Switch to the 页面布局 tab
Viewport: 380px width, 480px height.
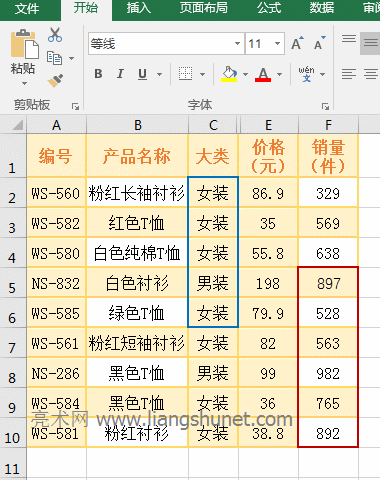pyautogui.click(x=204, y=8)
